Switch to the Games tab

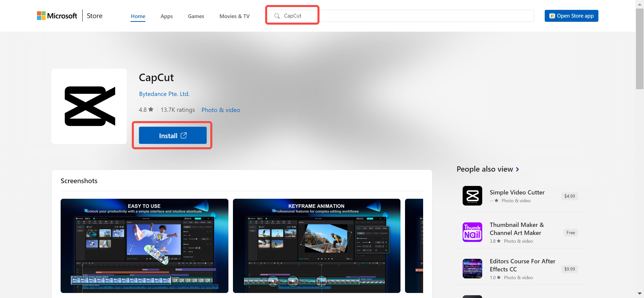196,16
